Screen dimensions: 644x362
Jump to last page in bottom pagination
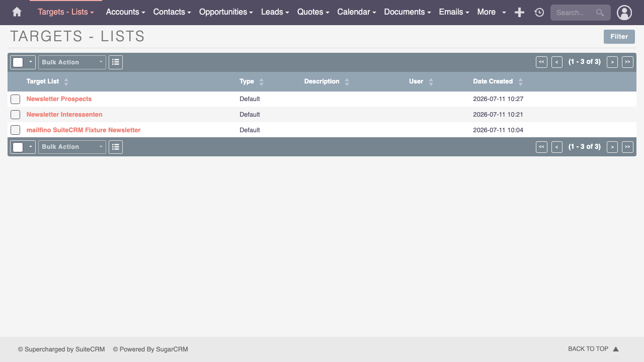click(627, 147)
